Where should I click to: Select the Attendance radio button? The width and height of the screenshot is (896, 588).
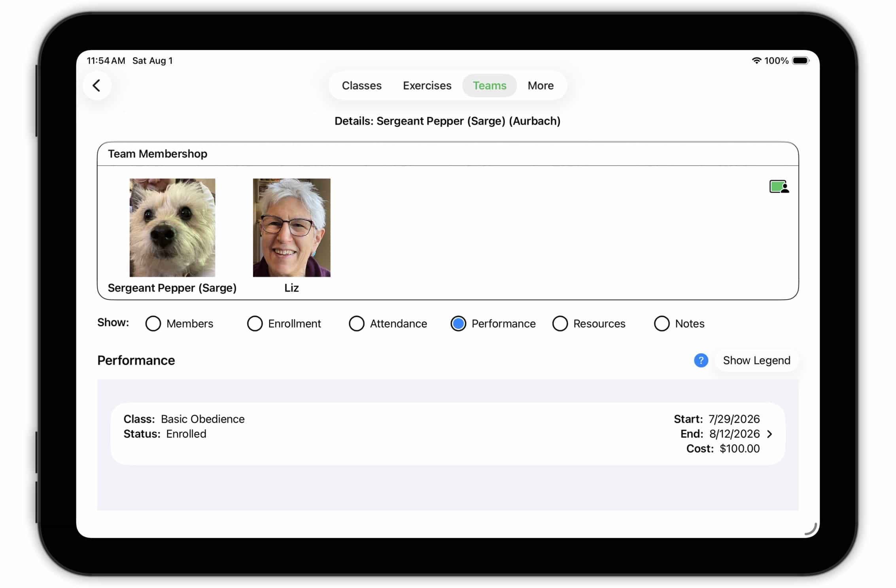tap(356, 324)
